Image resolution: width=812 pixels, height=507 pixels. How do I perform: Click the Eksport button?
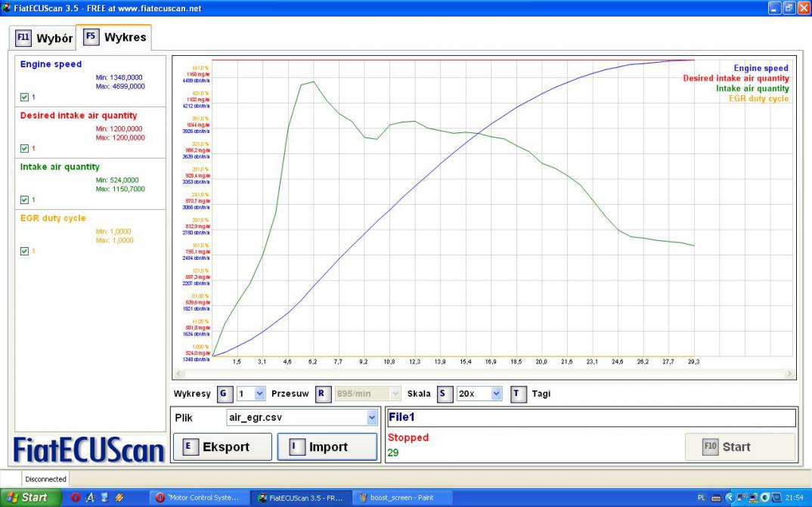coord(222,447)
